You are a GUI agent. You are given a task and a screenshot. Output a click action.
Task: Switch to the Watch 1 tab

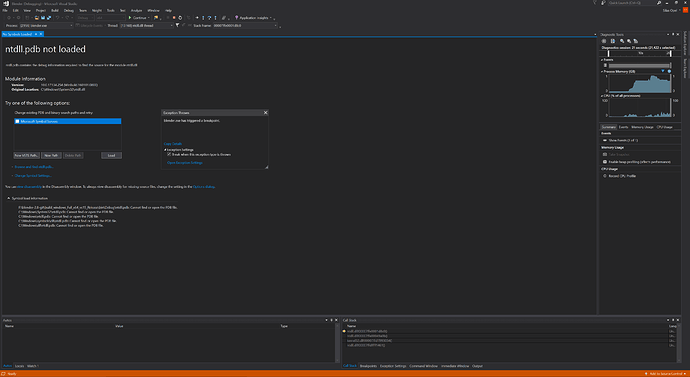[x=33, y=366]
